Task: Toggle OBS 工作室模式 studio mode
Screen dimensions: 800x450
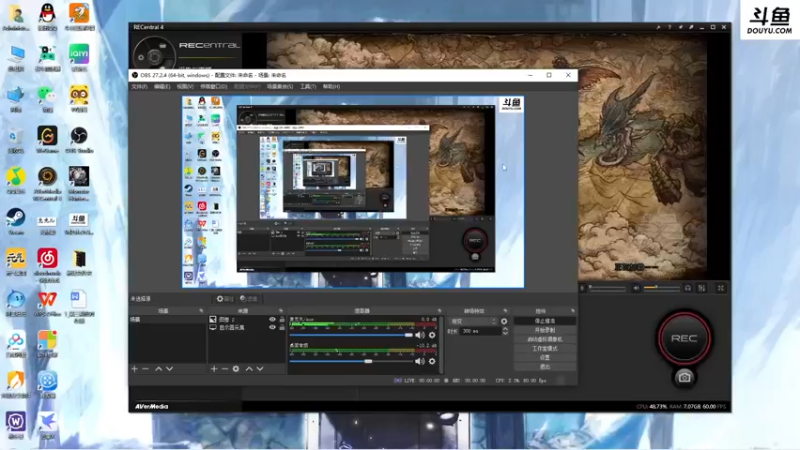Action: pyautogui.click(x=544, y=348)
